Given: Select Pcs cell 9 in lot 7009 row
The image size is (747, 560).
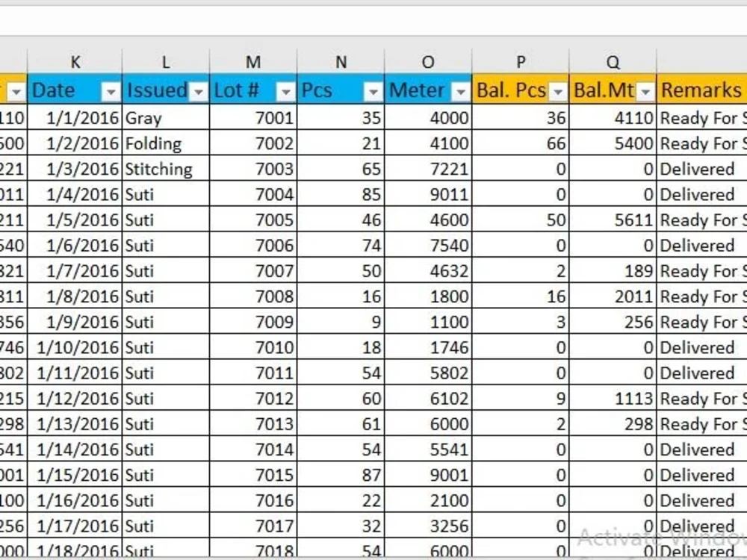Looking at the screenshot, I should (341, 321).
